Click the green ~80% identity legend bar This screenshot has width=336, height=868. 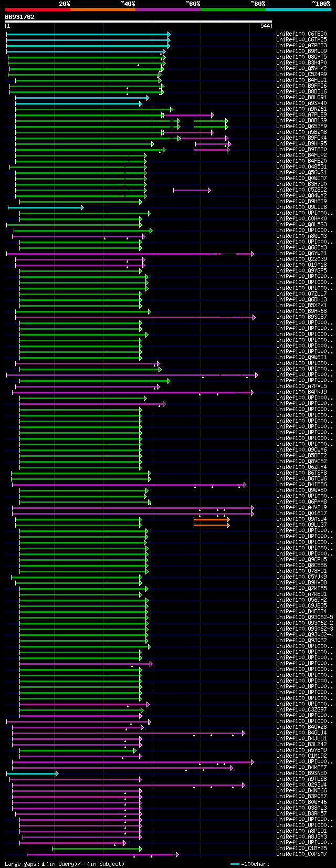tap(233, 9)
